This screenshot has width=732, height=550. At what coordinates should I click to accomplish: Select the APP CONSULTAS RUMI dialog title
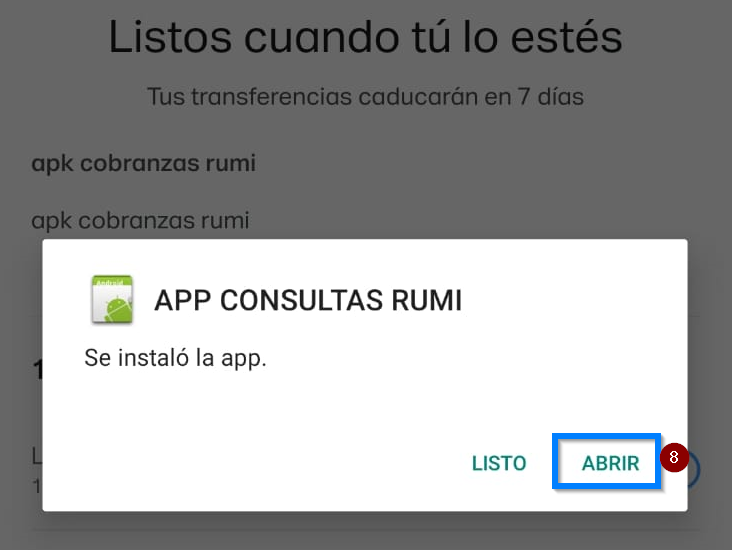pyautogui.click(x=308, y=300)
